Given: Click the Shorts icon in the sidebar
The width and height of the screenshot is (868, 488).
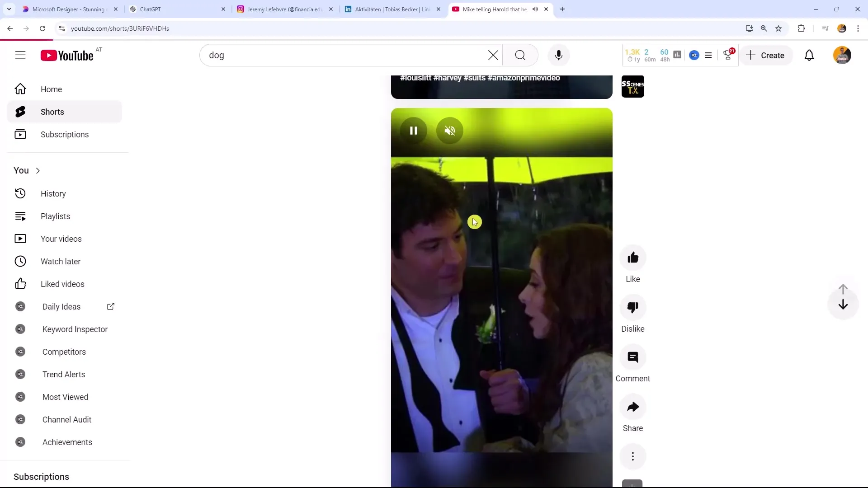Looking at the screenshot, I should coord(20,112).
